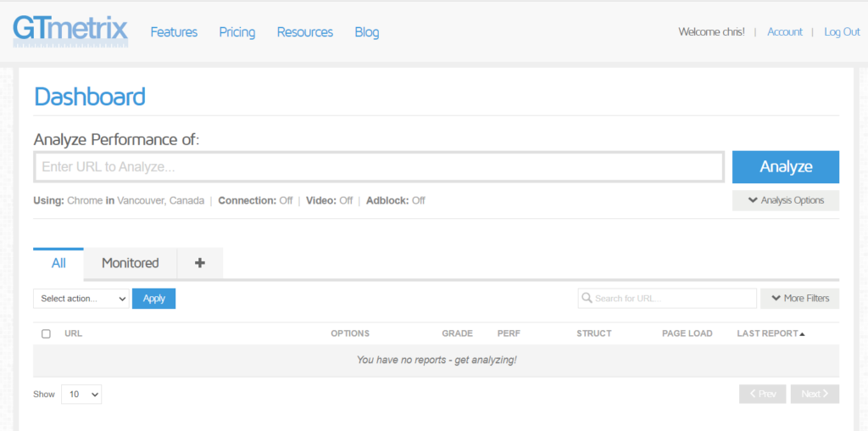
Task: Expand More Filters
Action: 799,299
